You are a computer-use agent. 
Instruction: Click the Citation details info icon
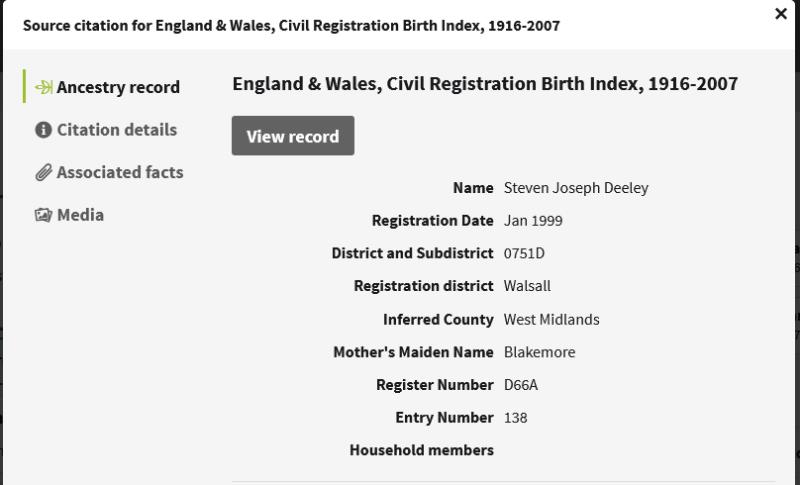pos(43,130)
